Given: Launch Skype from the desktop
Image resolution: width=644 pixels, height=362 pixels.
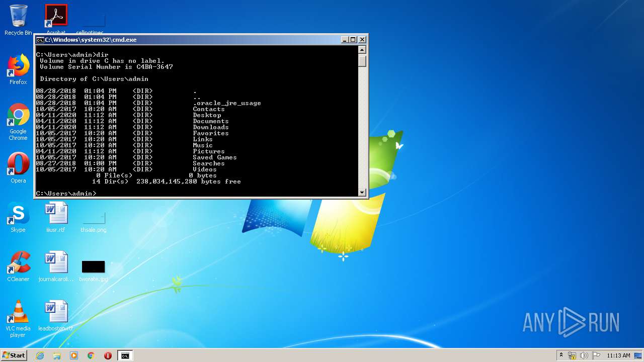Looking at the screenshot, I should pyautogui.click(x=18, y=217).
